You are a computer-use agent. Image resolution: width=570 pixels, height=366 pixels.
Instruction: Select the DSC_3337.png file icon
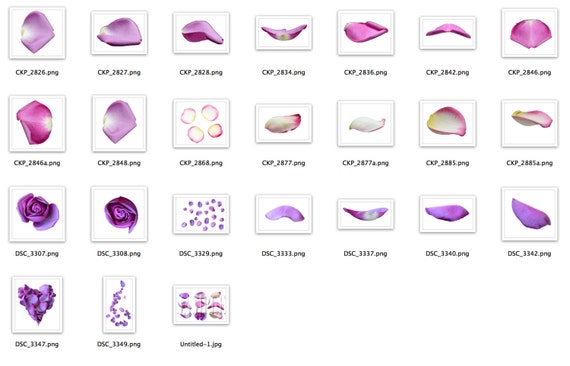(366, 214)
